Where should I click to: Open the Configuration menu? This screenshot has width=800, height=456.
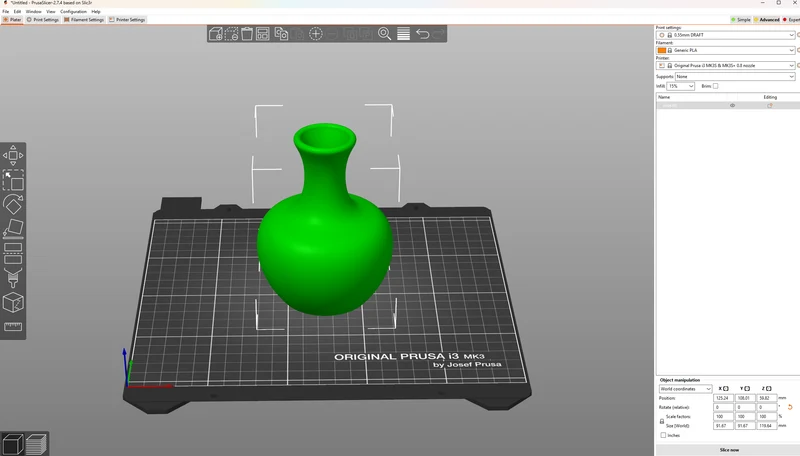pos(73,11)
